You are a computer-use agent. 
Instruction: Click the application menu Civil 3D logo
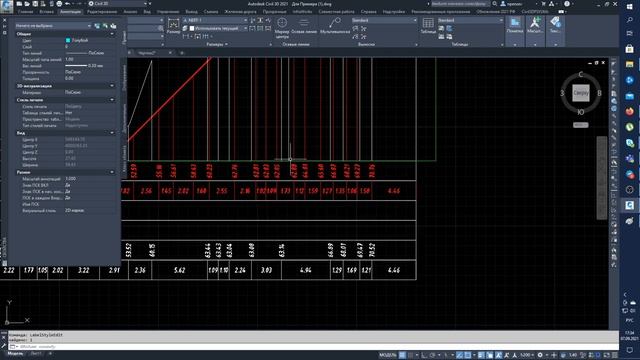coord(7,6)
